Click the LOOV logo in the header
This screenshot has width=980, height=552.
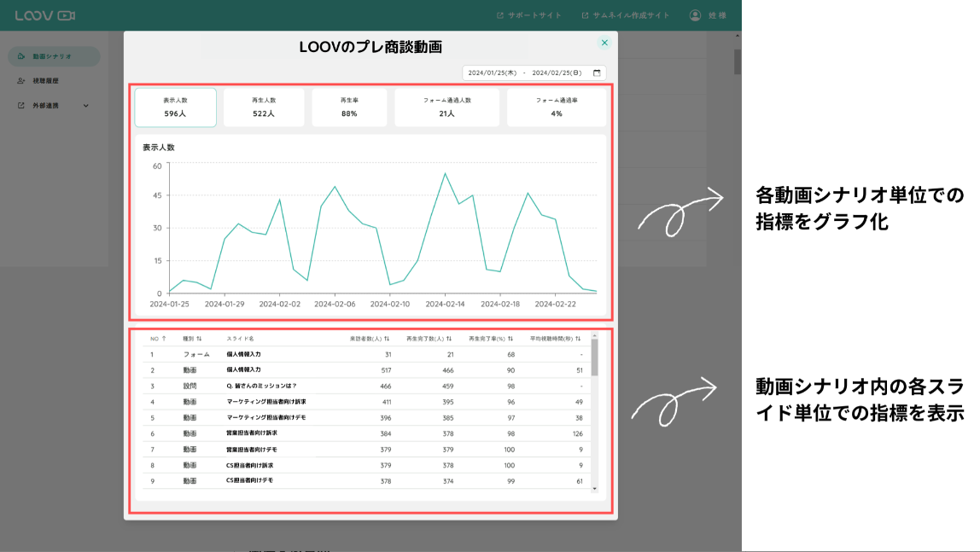coord(45,15)
